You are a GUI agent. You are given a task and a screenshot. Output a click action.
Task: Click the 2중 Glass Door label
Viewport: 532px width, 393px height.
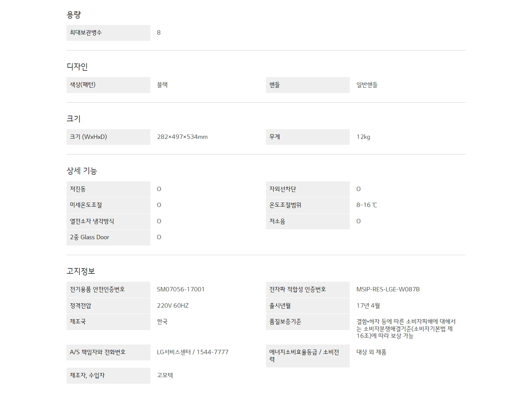click(x=89, y=237)
